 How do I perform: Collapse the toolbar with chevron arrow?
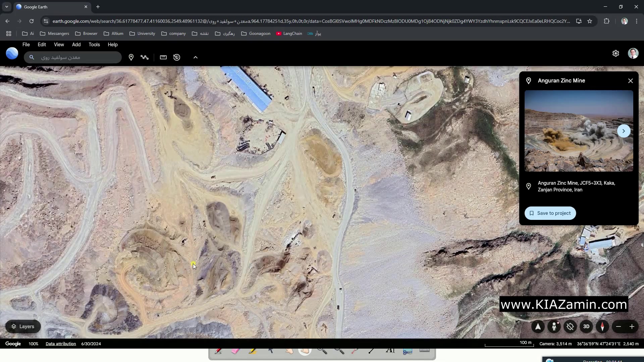tap(196, 57)
